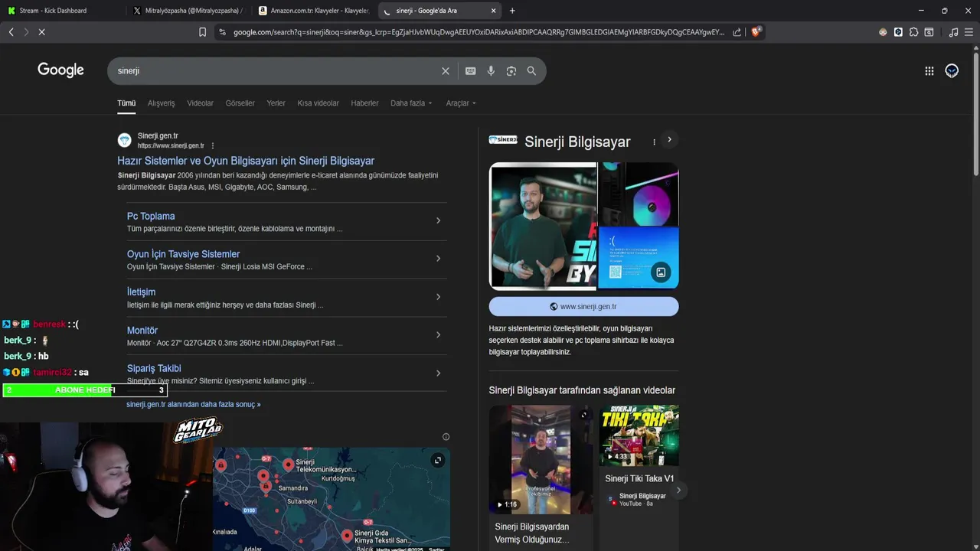Open the browser extensions puzzle icon

click(x=913, y=32)
